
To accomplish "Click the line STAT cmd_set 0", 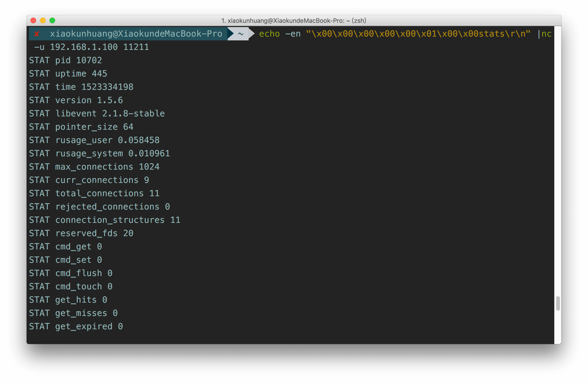I will [65, 260].
